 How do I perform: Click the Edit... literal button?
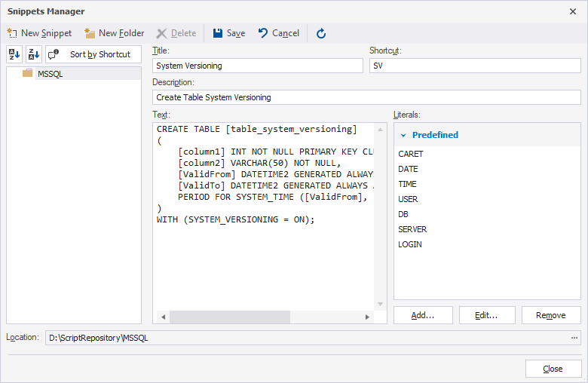point(487,315)
